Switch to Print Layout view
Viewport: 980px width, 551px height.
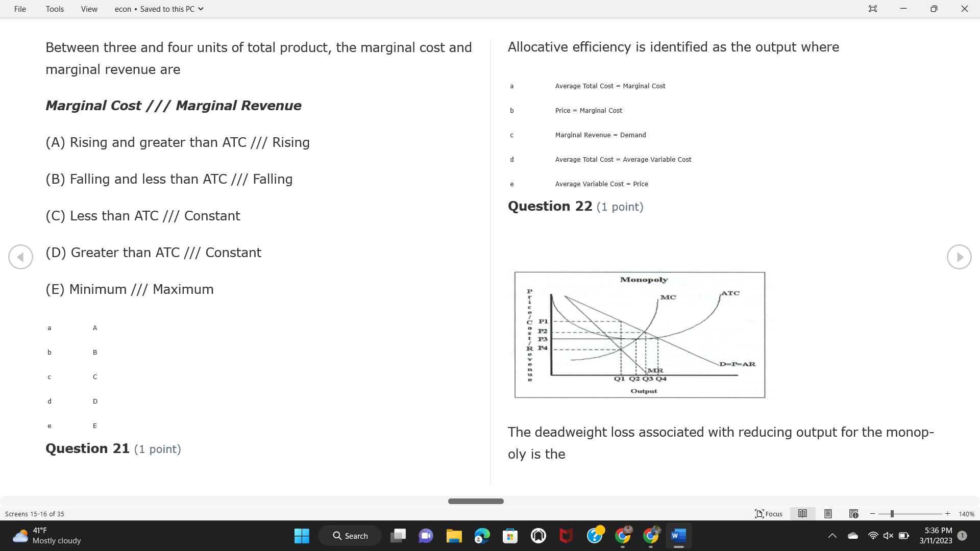827,514
